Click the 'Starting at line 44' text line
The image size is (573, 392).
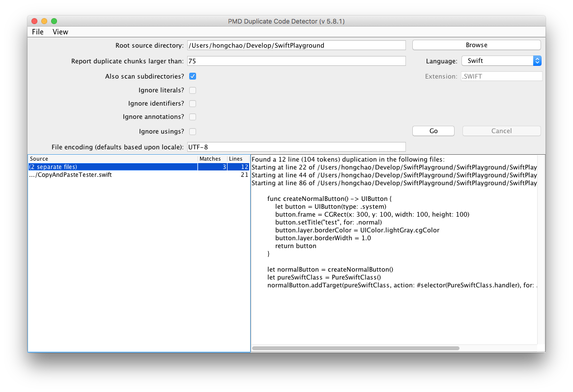pos(394,175)
